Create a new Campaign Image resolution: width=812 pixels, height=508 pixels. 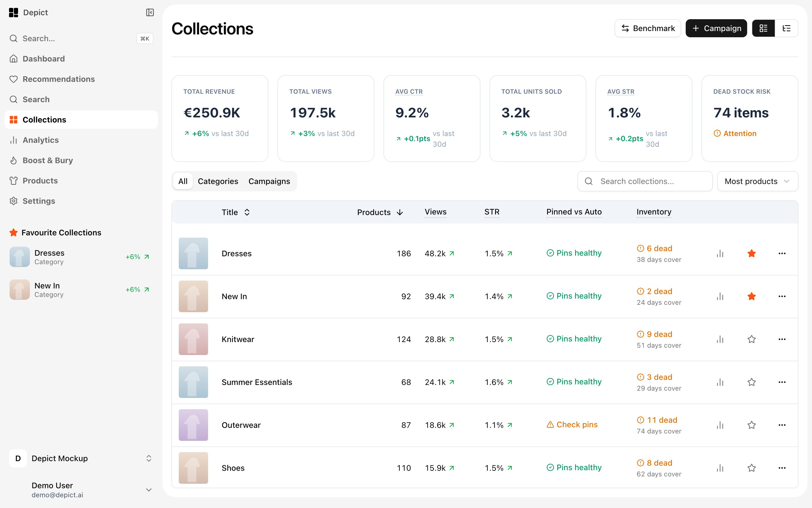(716, 28)
